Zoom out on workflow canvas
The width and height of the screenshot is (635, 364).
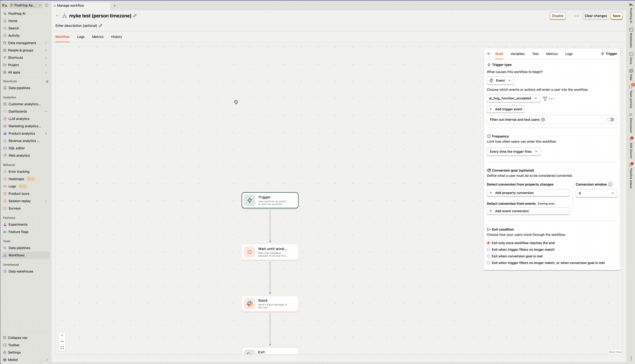[62, 341]
